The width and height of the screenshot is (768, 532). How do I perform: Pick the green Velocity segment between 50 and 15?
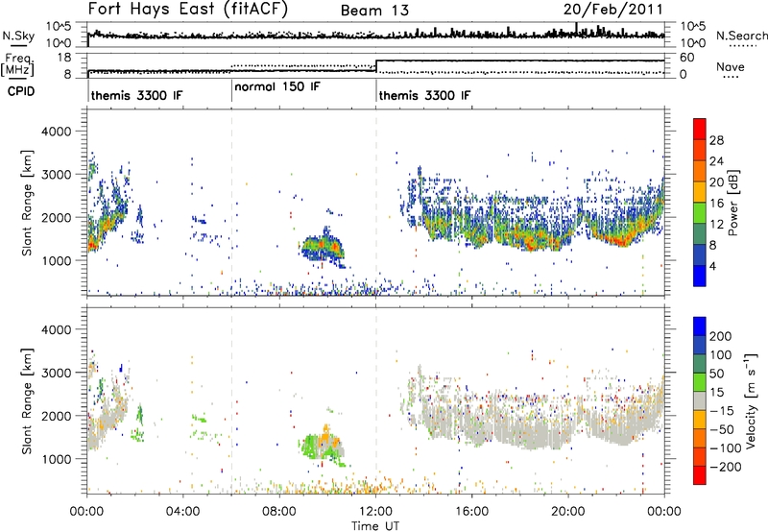700,382
